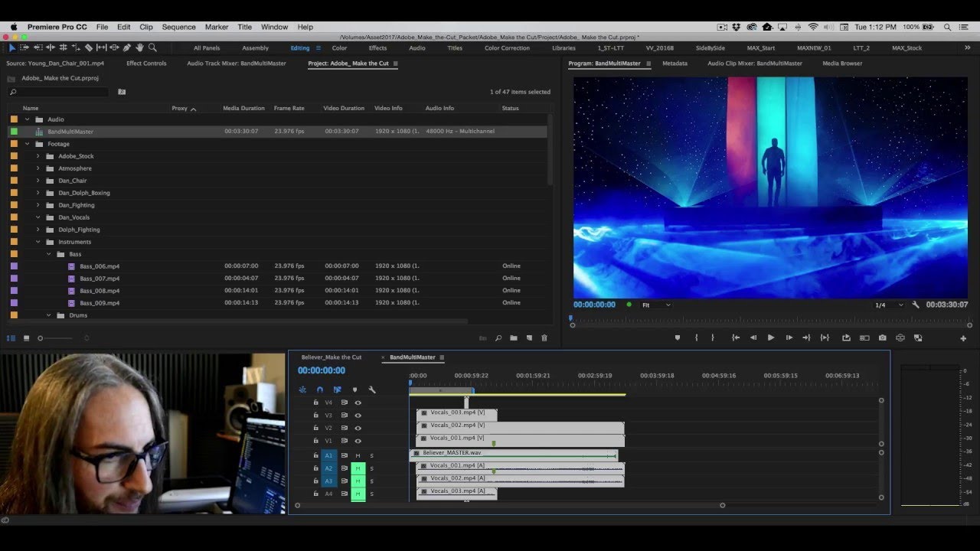Image resolution: width=980 pixels, height=551 pixels.
Task: Unmute audio track A2
Action: coord(358,468)
